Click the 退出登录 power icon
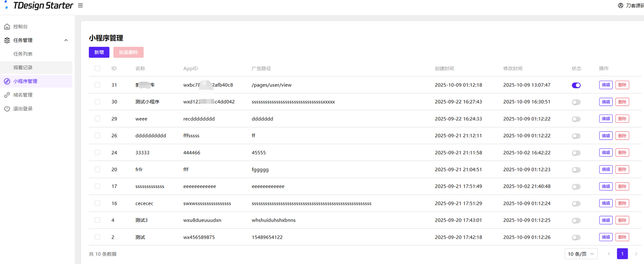Image resolution: width=644 pixels, height=264 pixels. point(7,109)
